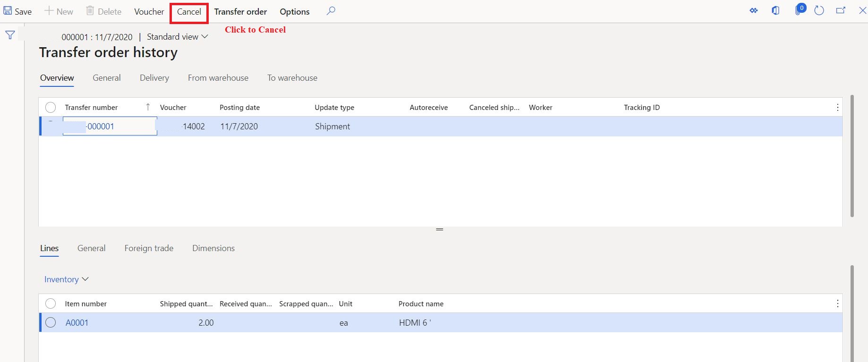Refresh the page using circular arrow icon
The width and height of the screenshot is (868, 362).
(x=819, y=10)
